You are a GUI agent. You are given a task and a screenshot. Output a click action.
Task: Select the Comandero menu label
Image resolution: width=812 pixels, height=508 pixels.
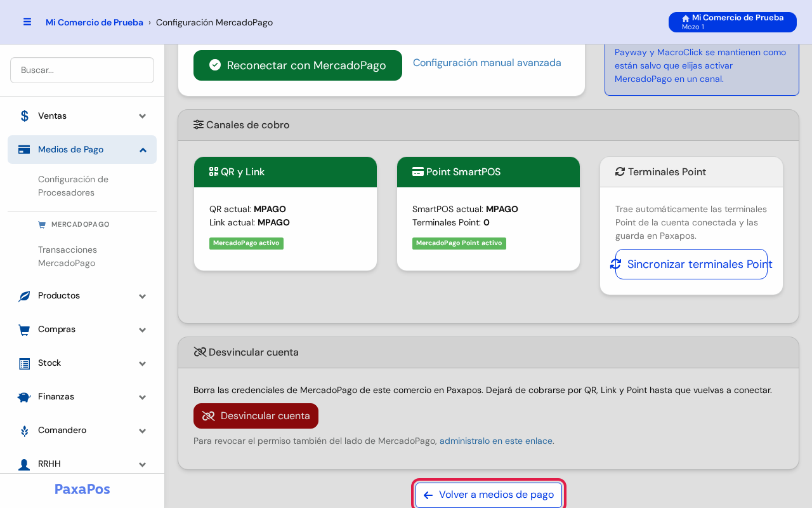62,430
